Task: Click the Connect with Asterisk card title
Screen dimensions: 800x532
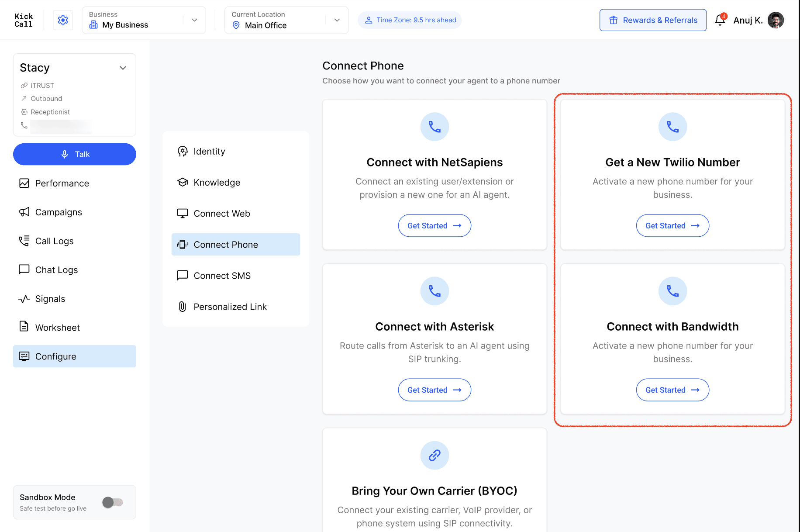Action: point(434,327)
